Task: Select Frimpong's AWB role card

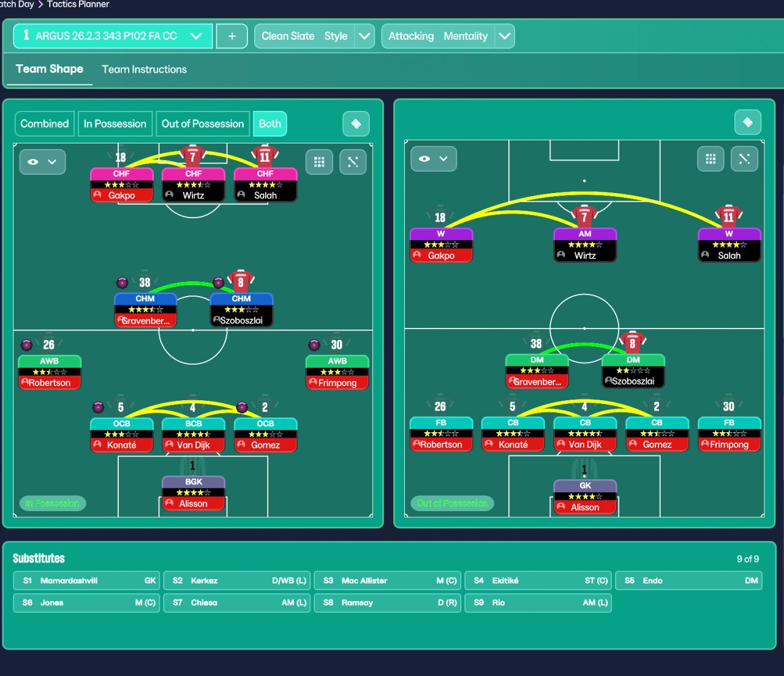Action: pyautogui.click(x=337, y=373)
